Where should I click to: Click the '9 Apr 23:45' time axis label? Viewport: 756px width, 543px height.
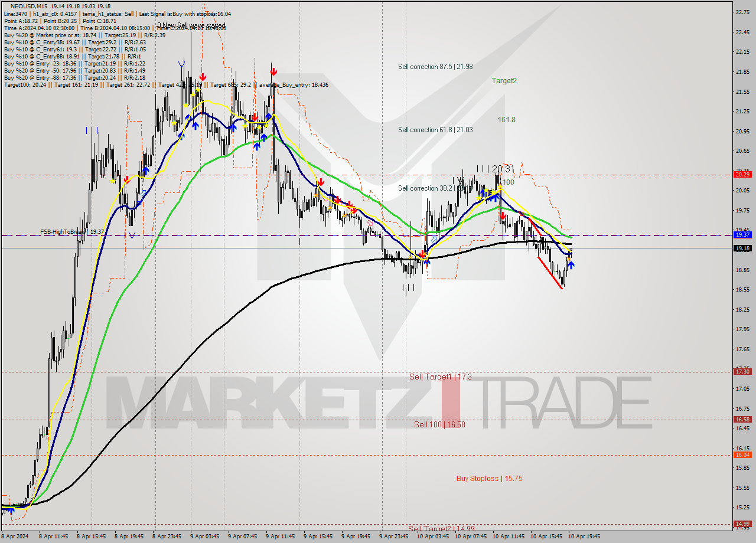pyautogui.click(x=394, y=537)
